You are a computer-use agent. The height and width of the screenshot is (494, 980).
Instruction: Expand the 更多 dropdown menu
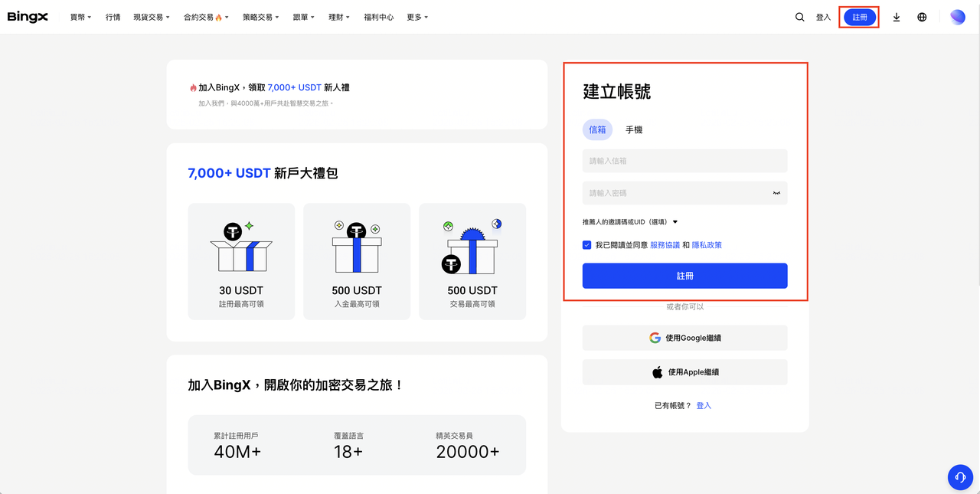click(x=417, y=17)
